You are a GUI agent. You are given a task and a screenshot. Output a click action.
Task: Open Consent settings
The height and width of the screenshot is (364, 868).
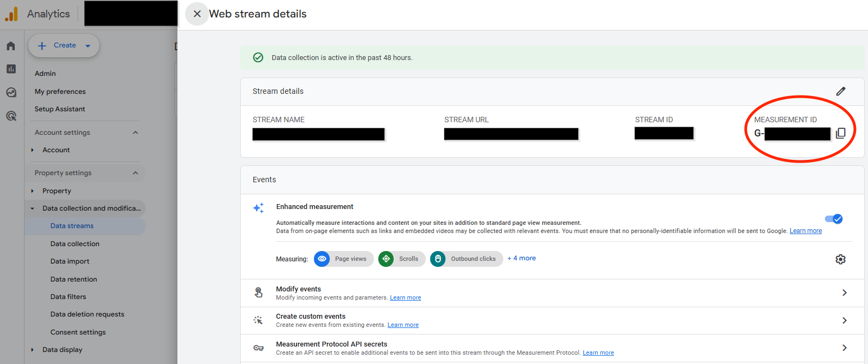pos(78,332)
